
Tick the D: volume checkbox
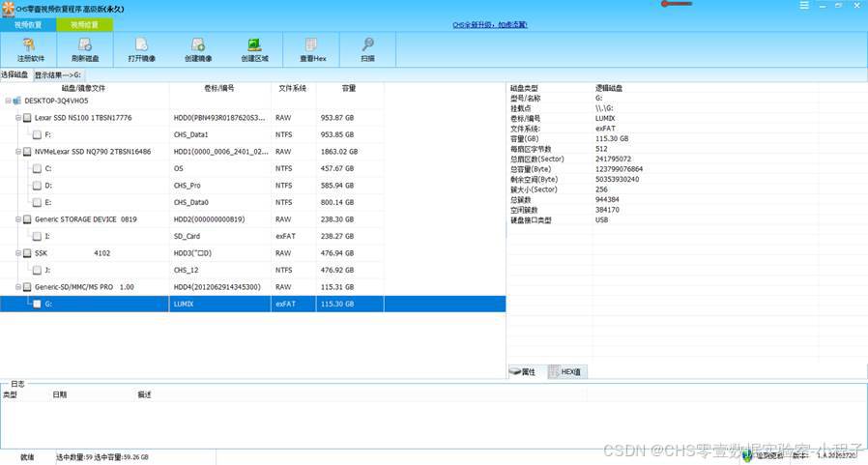[x=37, y=186]
